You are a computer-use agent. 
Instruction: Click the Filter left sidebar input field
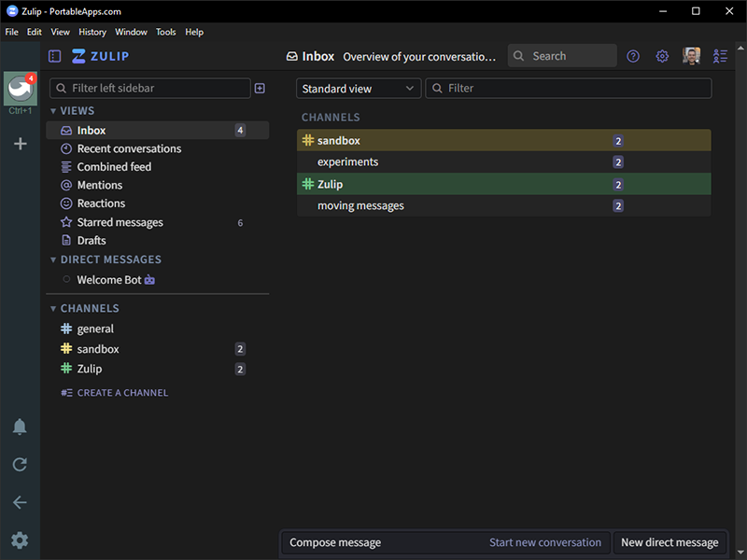click(149, 88)
